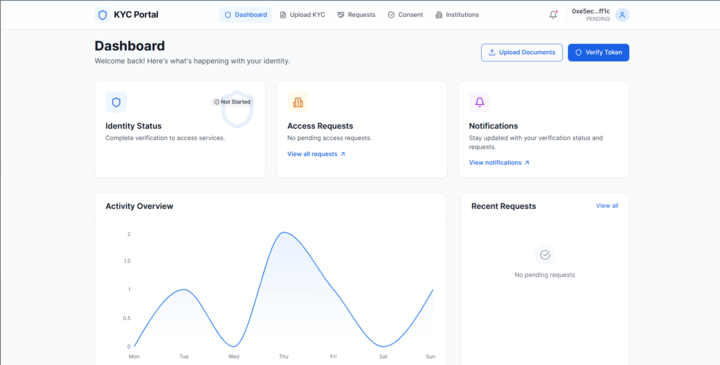Screen dimensions: 720x365
Task: Click the Identity Status card title
Action: [134, 126]
